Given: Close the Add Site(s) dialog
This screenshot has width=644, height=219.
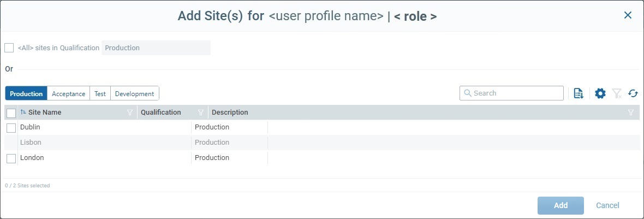Looking at the screenshot, I should coord(628,15).
